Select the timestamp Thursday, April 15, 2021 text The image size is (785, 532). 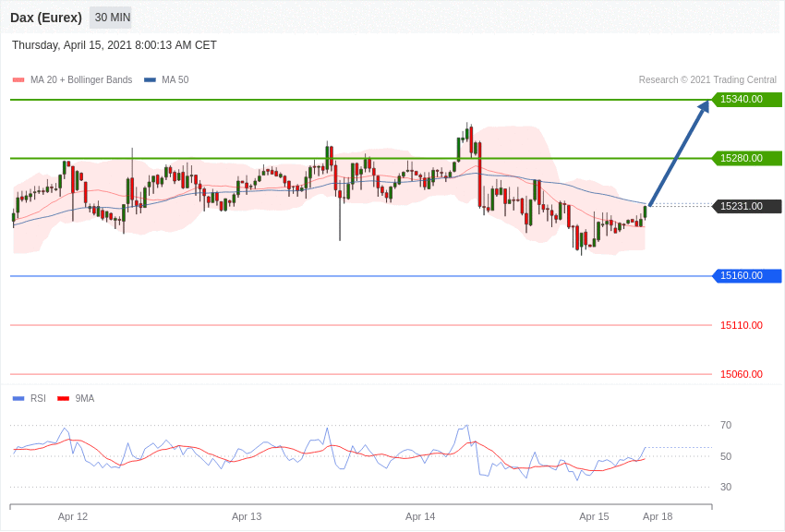click(x=115, y=45)
